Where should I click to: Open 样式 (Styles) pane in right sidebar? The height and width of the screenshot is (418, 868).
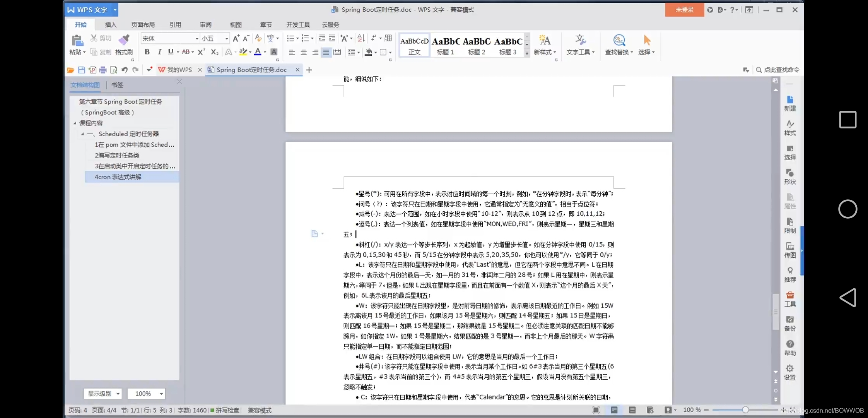click(790, 128)
